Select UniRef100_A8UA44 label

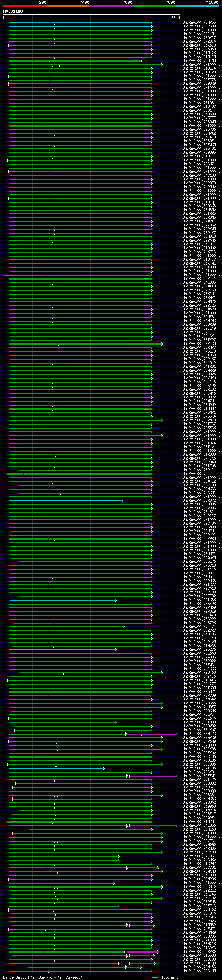199,577
